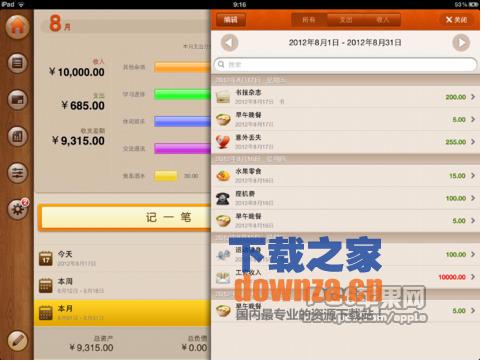
Task: Tap the telephone icon for 座机费
Action: (x=223, y=198)
